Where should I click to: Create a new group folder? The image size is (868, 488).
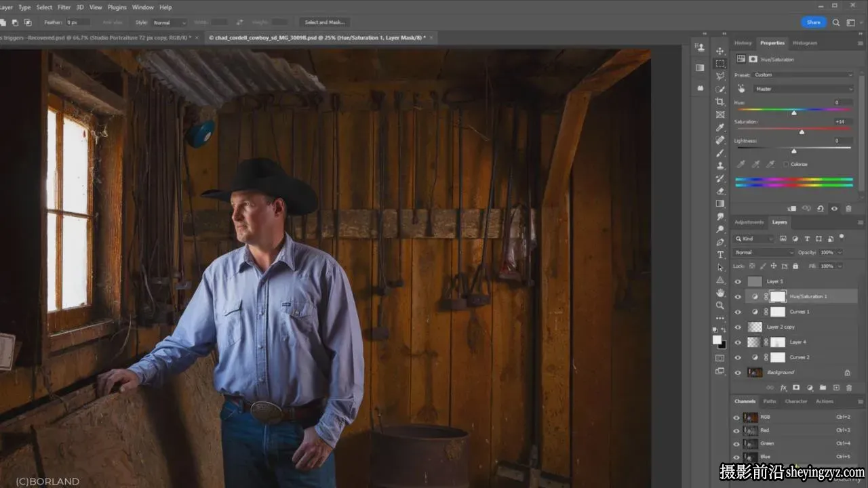pos(823,388)
